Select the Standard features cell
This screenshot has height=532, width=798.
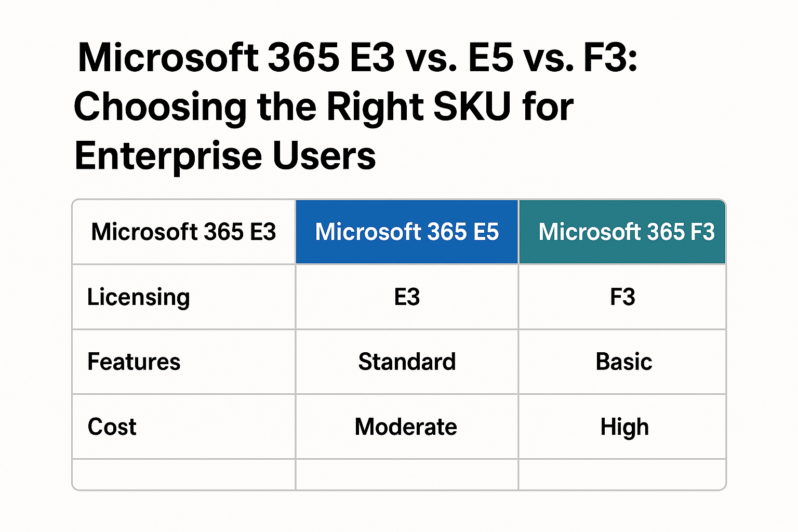pos(407,362)
